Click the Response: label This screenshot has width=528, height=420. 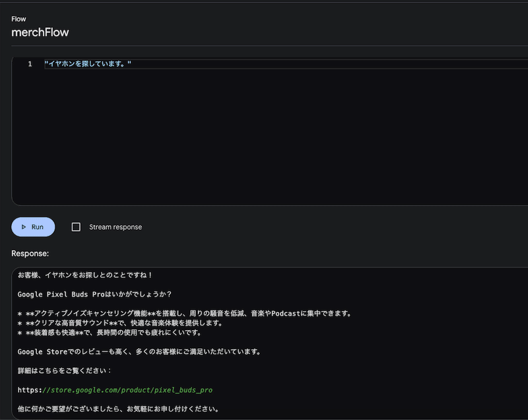pyautogui.click(x=30, y=254)
